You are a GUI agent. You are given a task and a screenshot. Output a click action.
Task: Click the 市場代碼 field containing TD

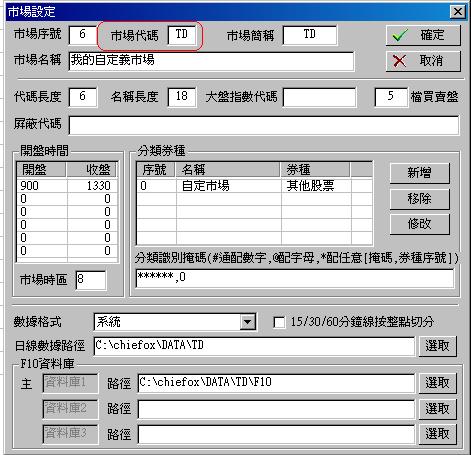click(x=182, y=35)
